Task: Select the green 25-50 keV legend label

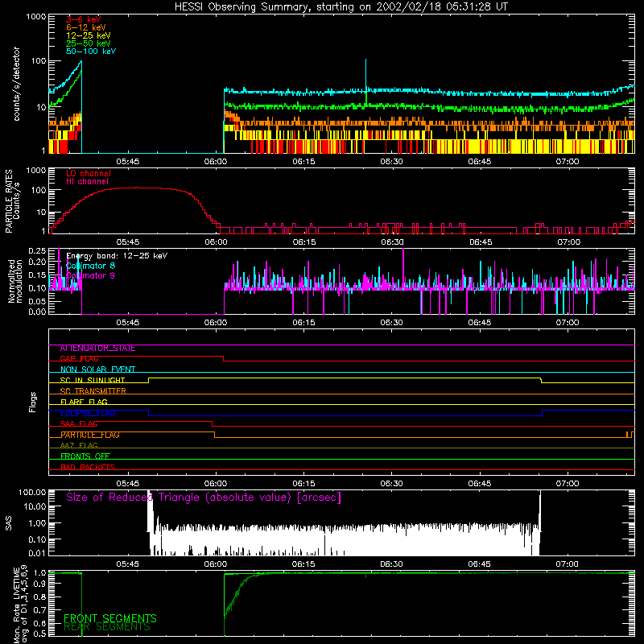Action: (88, 43)
